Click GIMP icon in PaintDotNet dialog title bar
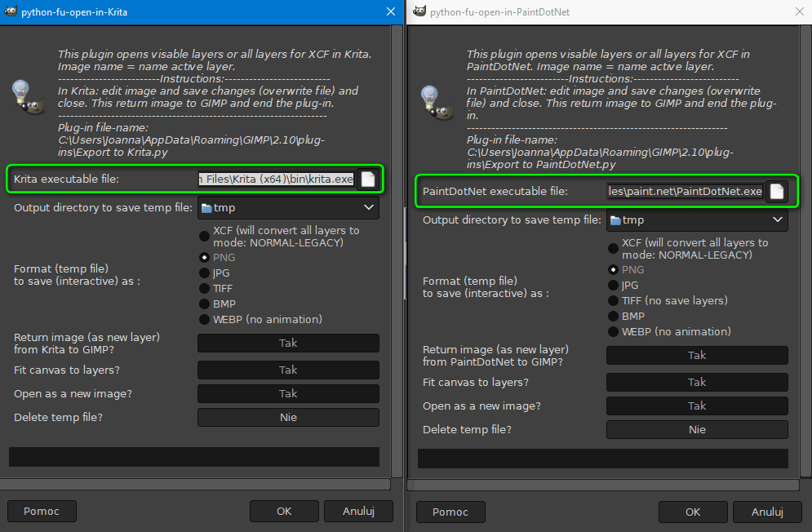The image size is (812, 532). click(x=419, y=11)
